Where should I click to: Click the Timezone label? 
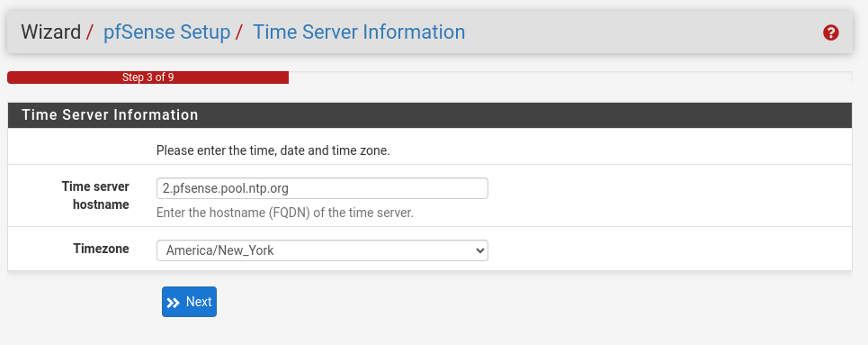pos(101,249)
